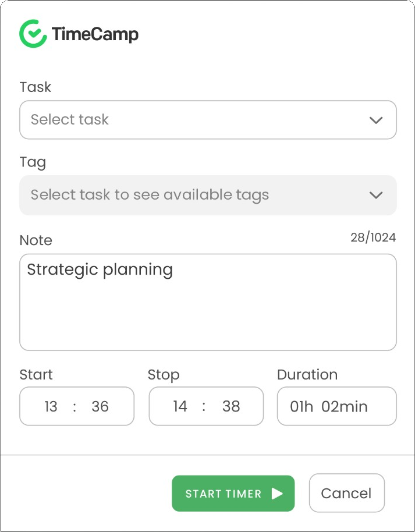Click the Start hour value 13
415x532 pixels.
point(51,406)
